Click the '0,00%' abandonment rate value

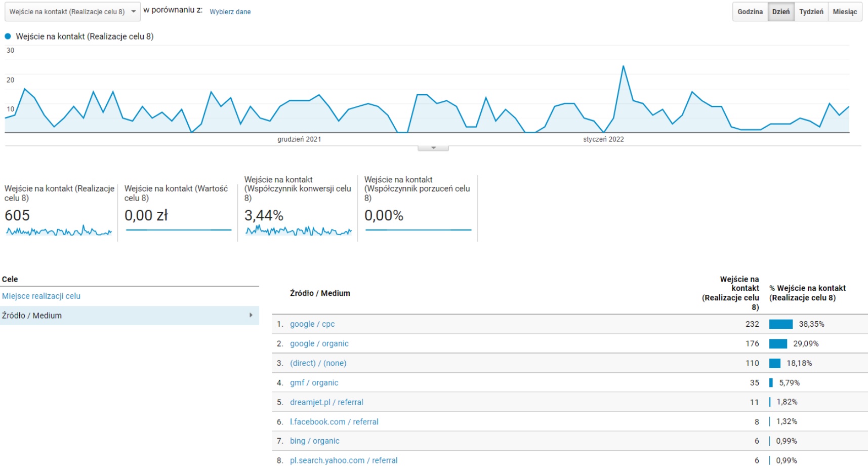click(x=384, y=216)
